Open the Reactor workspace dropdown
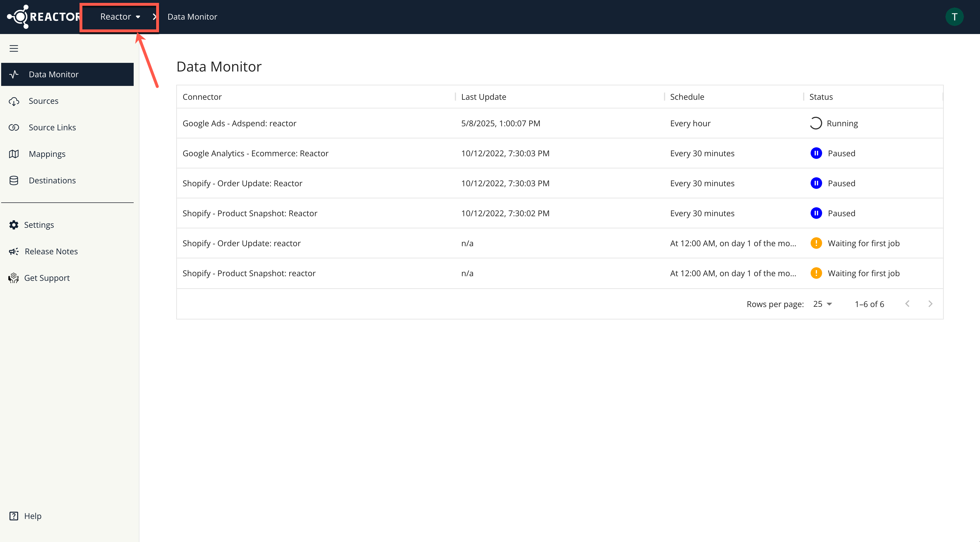 pos(119,16)
